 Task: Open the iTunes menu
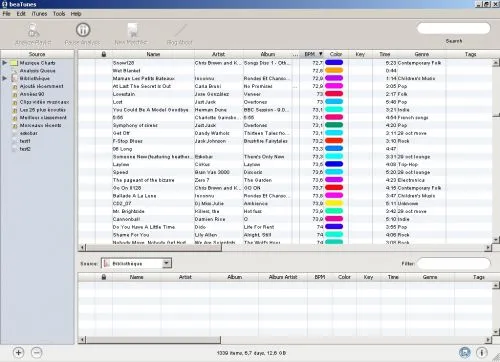click(x=39, y=14)
